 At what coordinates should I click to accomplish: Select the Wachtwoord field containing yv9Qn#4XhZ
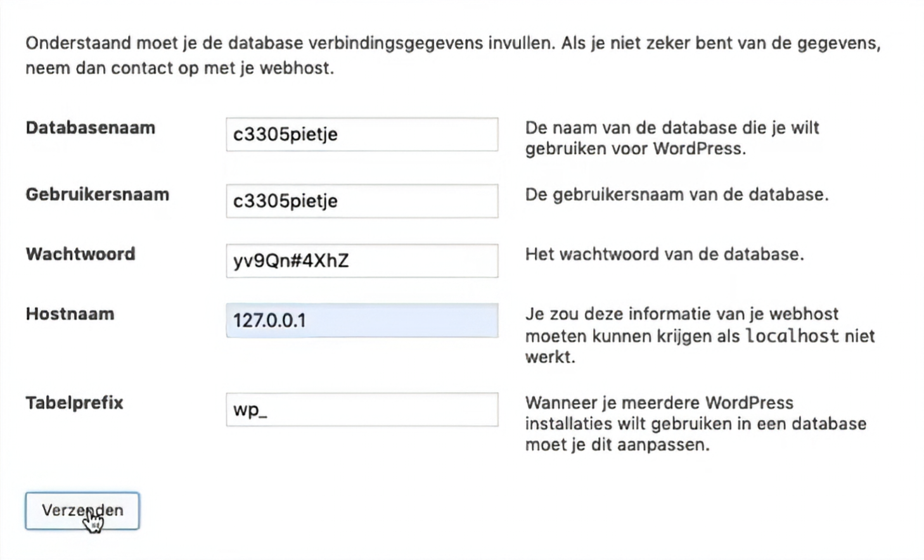click(x=361, y=260)
